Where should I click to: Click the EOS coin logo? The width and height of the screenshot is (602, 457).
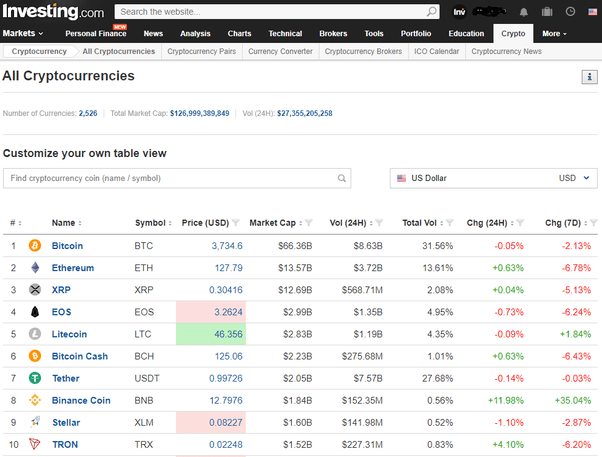coord(35,312)
